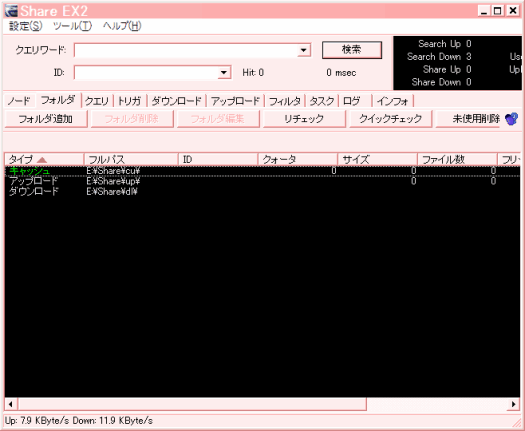Click the Hit: 0 label

tap(253, 73)
